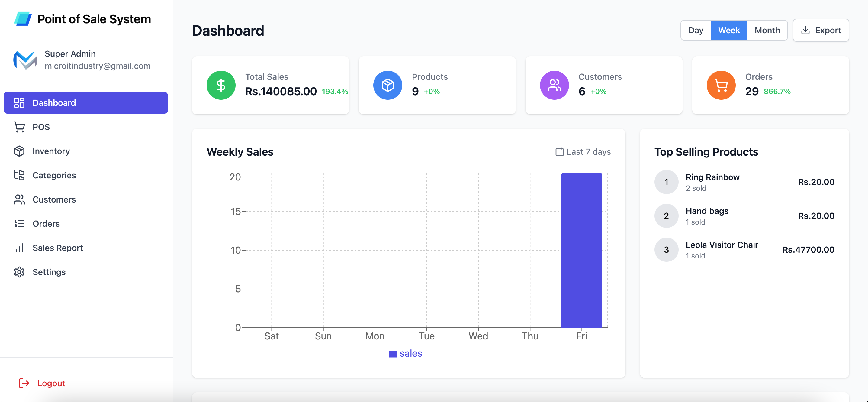
Task: Click the orange Orders cart icon
Action: point(721,85)
